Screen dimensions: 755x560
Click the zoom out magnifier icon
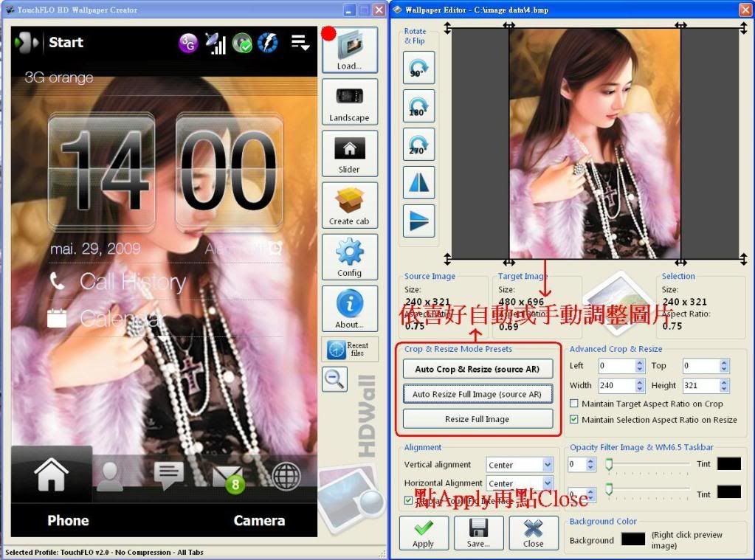[x=334, y=379]
